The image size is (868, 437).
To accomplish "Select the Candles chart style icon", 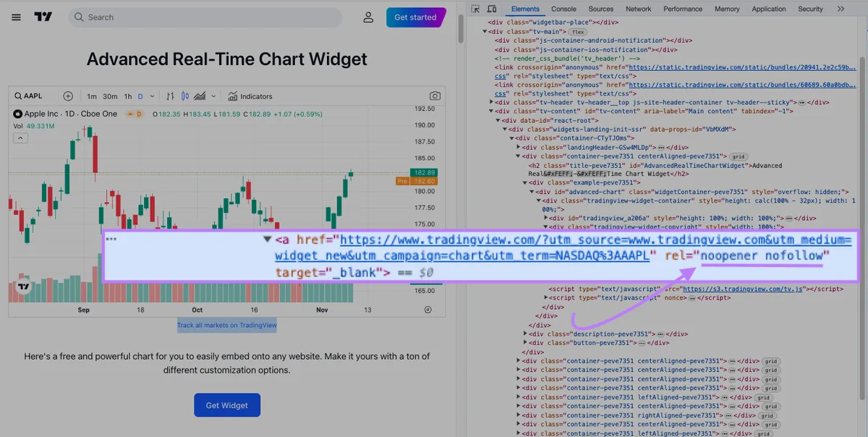I will click(x=184, y=96).
